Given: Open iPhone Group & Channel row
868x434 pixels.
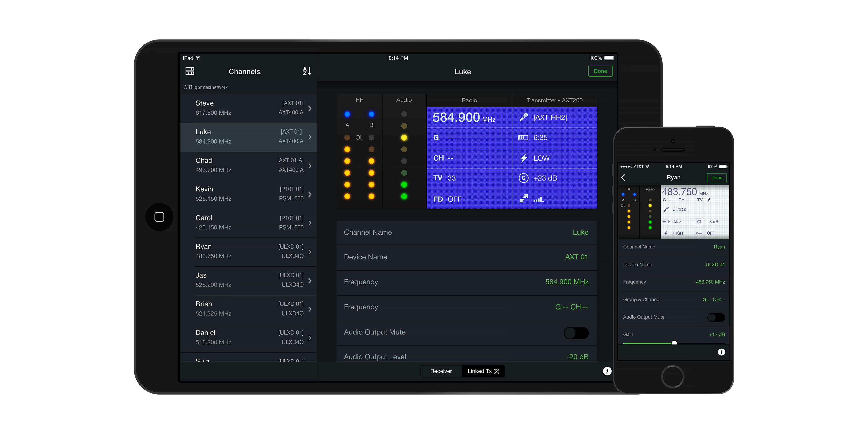Looking at the screenshot, I should pos(674,300).
